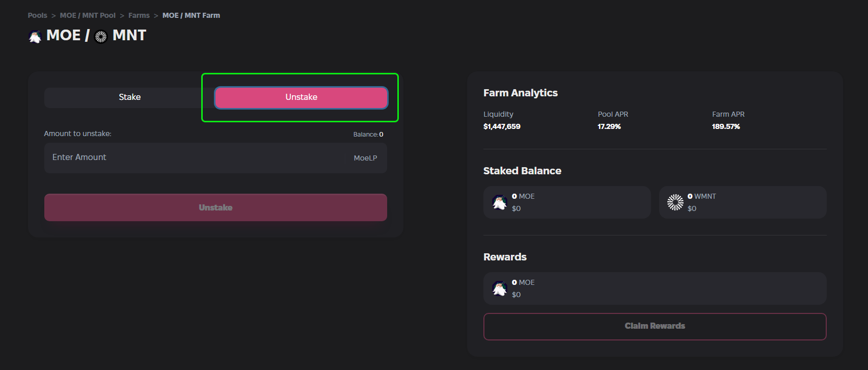Select the pink Unstake tab
The width and height of the screenshot is (868, 370).
[x=301, y=97]
